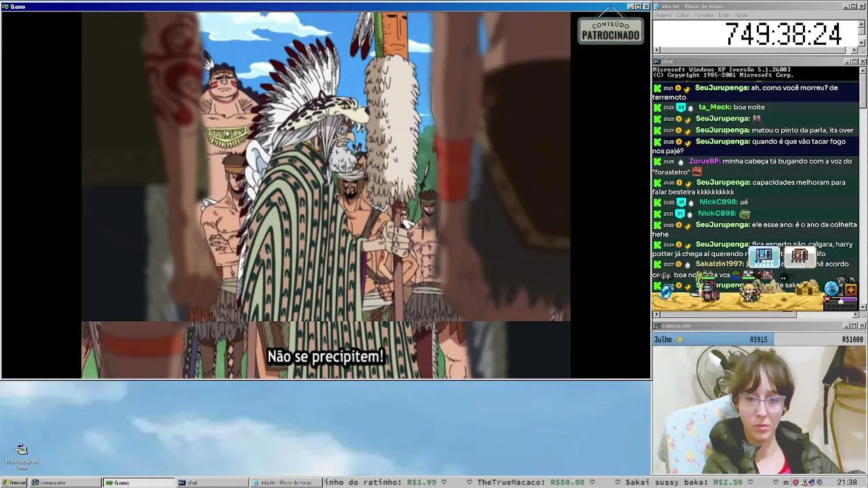
Task: Click the brown cabinet icon in chat overlay
Action: 800,256
